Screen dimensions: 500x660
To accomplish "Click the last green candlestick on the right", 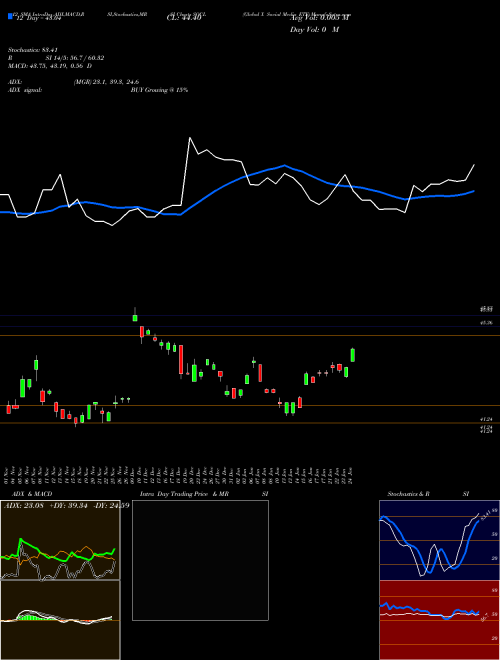I will pos(353,355).
